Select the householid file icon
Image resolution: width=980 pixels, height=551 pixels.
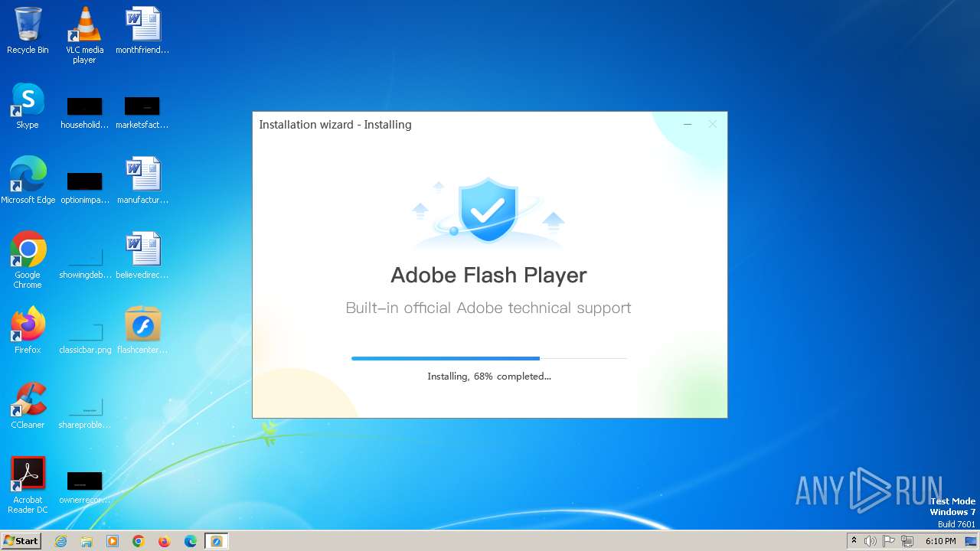click(x=84, y=112)
